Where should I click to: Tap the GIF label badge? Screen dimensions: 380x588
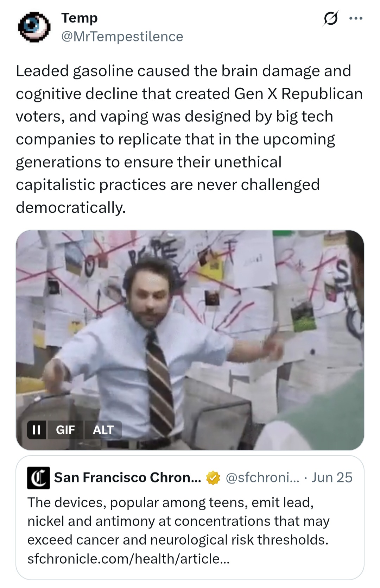pyautogui.click(x=65, y=430)
